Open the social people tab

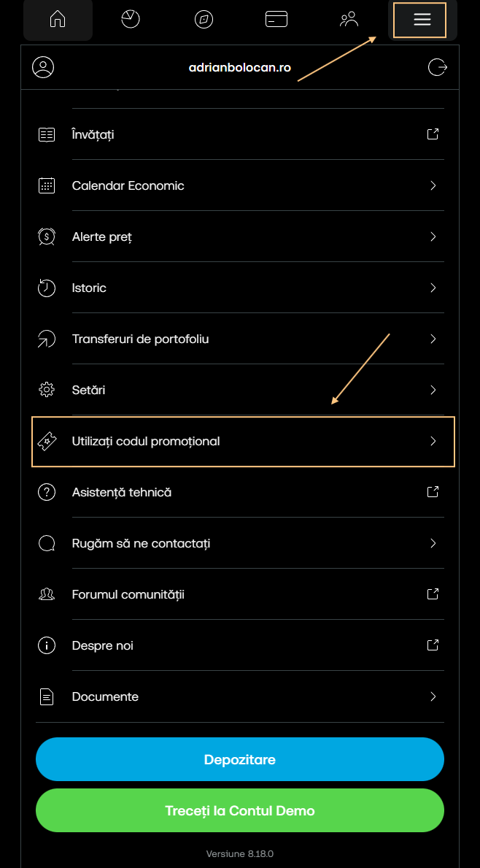click(349, 20)
